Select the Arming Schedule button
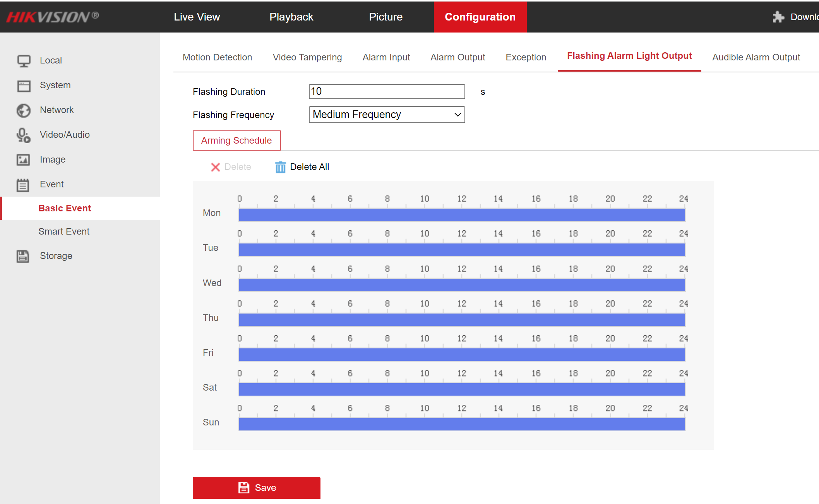This screenshot has height=504, width=819. [236, 141]
